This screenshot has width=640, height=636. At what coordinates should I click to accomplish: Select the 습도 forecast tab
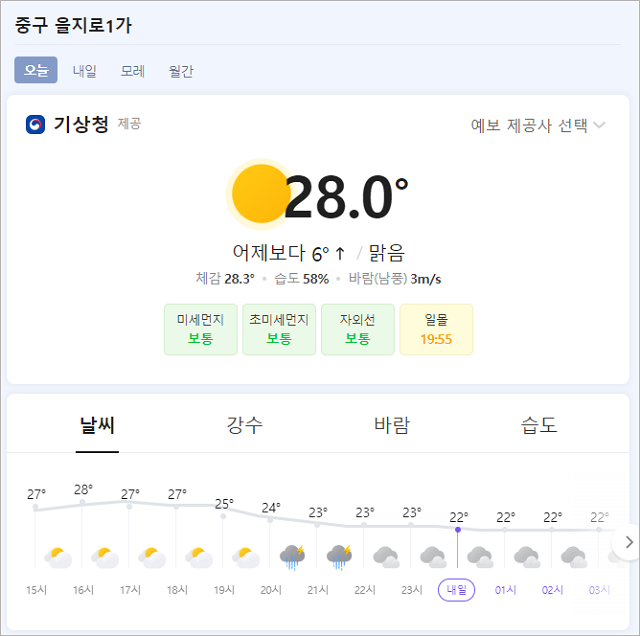539,425
